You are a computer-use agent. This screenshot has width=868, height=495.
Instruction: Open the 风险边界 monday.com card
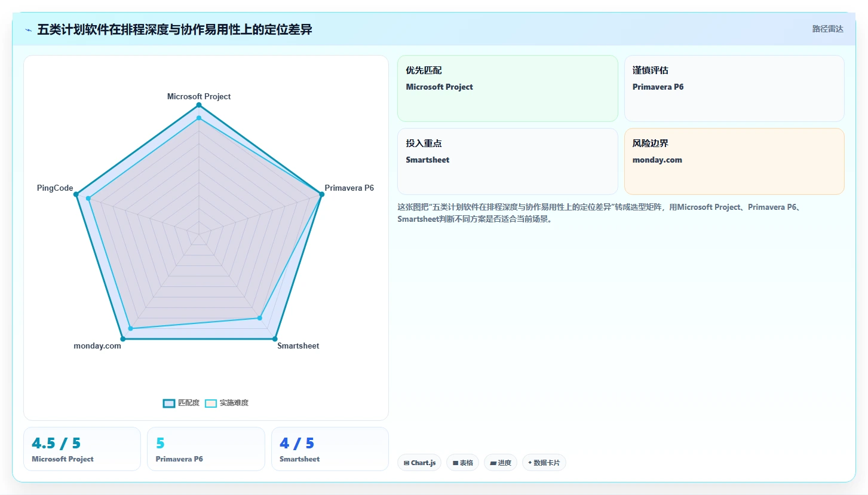pos(734,161)
